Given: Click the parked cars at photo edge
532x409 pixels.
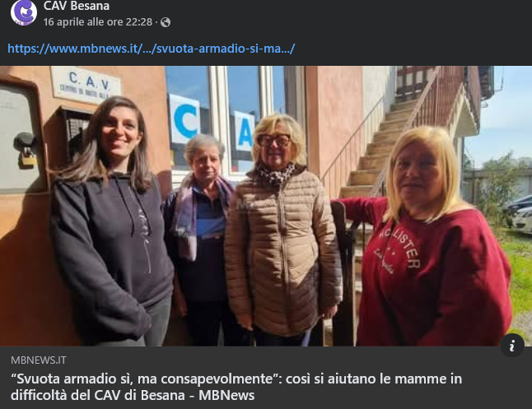Looking at the screenshot, I should tap(517, 214).
